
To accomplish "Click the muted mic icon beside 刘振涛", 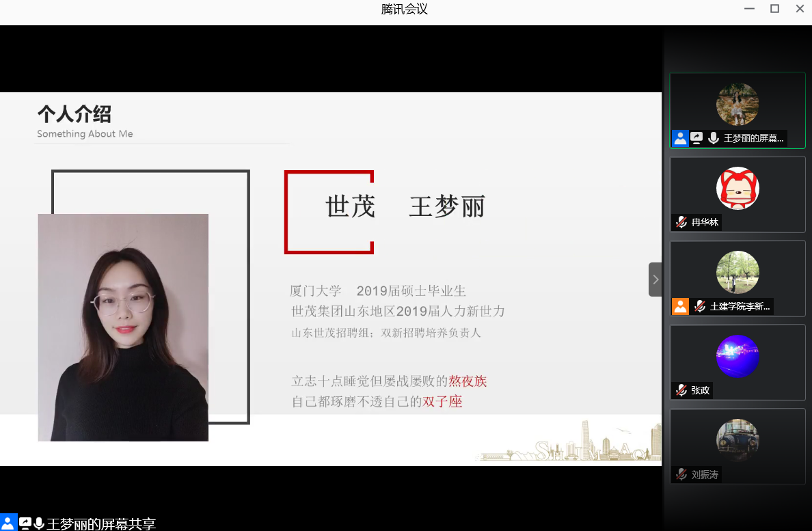I will click(681, 474).
